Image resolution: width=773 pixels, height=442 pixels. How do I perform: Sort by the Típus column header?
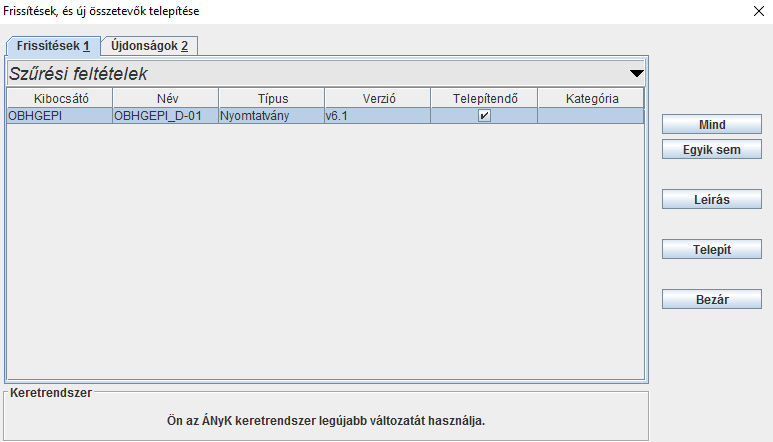pyautogui.click(x=272, y=98)
